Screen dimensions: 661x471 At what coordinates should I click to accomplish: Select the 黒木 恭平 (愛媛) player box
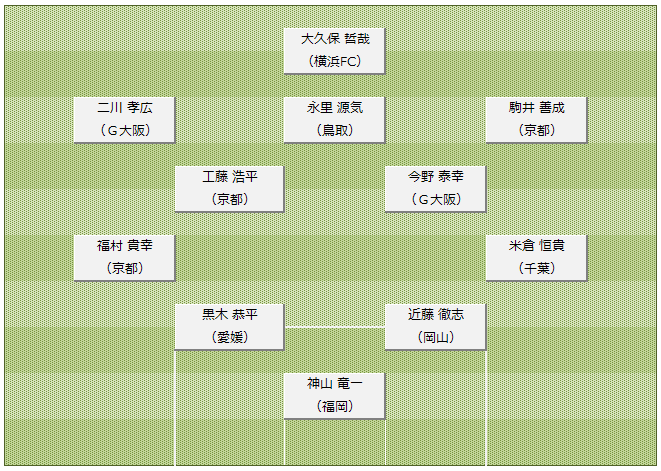pos(229,327)
